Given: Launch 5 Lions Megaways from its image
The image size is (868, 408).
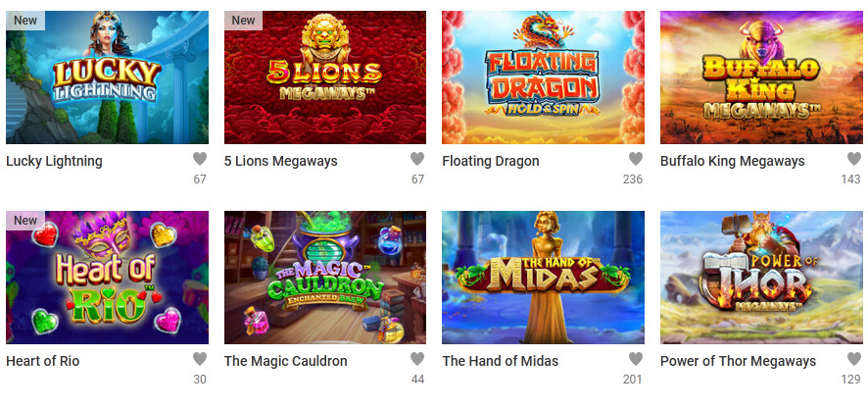Looking at the screenshot, I should coord(325,77).
